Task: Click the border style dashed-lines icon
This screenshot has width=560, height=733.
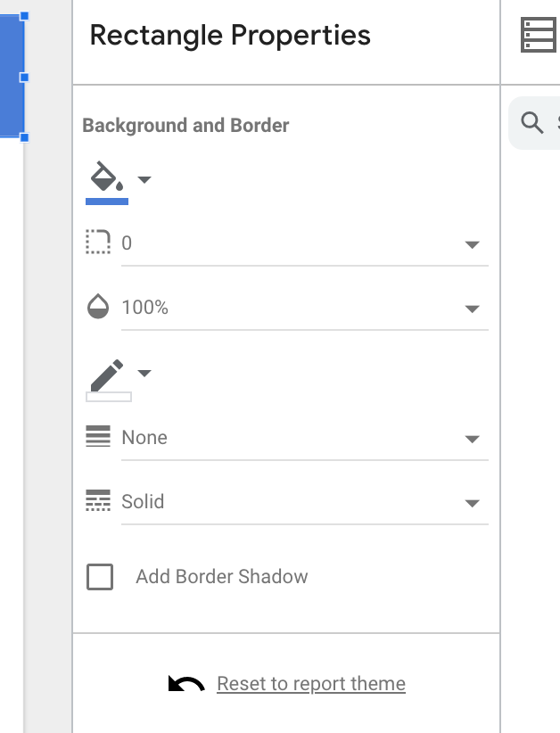Action: click(98, 500)
